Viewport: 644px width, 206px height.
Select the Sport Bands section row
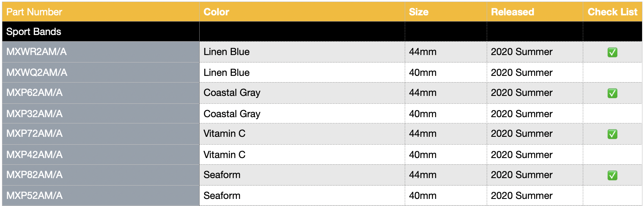[322, 31]
